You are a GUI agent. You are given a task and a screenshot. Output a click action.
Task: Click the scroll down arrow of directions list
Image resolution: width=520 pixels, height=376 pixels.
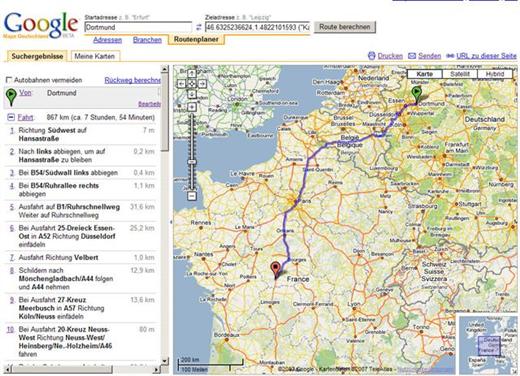point(165,361)
